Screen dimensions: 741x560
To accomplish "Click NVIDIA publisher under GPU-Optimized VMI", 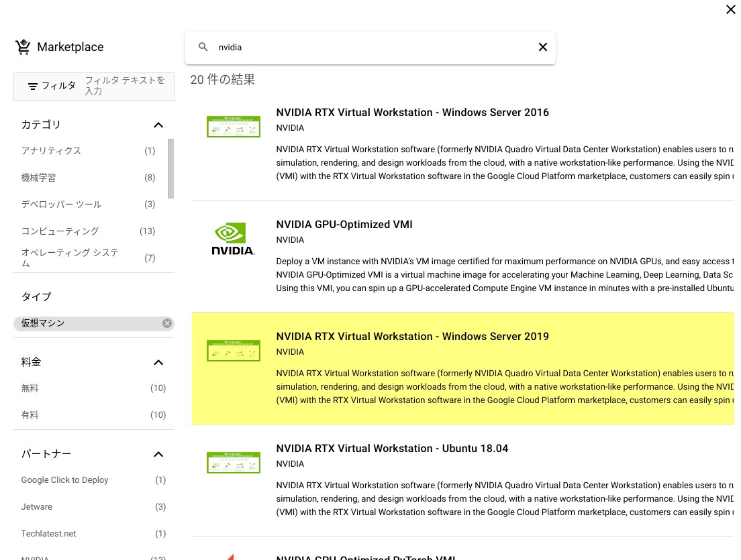I will (x=290, y=240).
